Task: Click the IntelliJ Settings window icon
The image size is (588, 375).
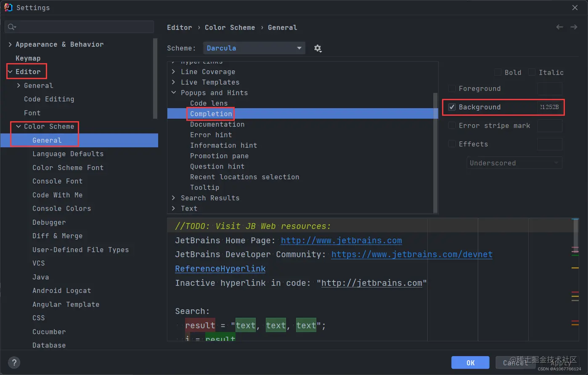Action: click(x=8, y=7)
